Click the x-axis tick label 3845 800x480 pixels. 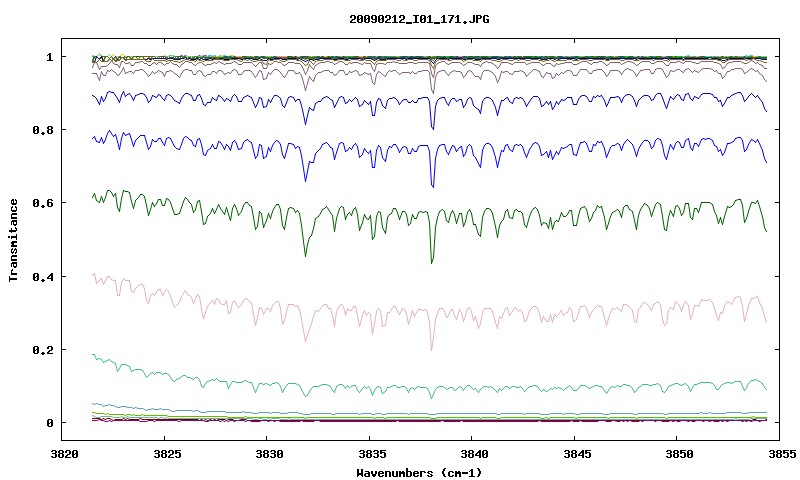577,454
